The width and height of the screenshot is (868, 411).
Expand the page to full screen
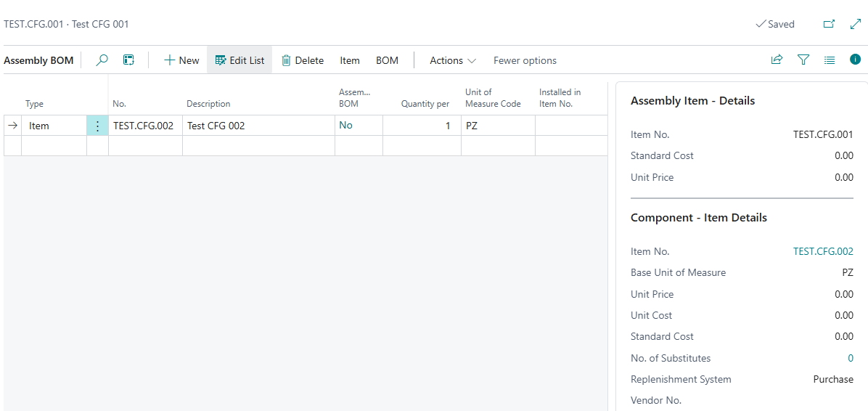point(855,24)
